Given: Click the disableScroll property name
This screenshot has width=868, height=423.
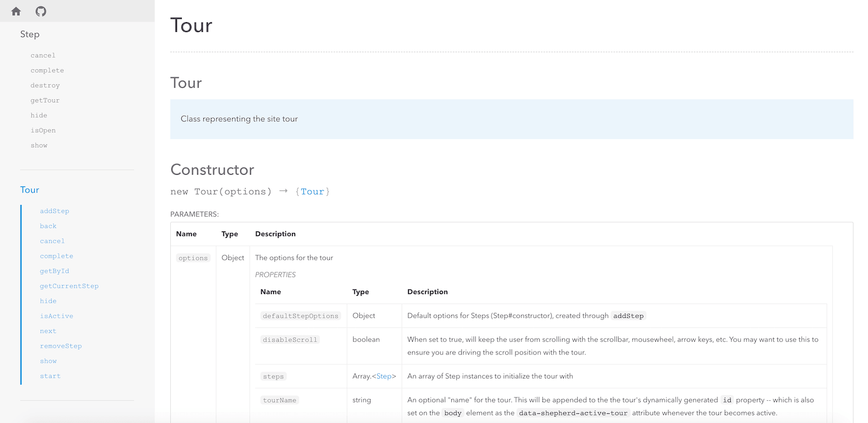Looking at the screenshot, I should point(290,339).
